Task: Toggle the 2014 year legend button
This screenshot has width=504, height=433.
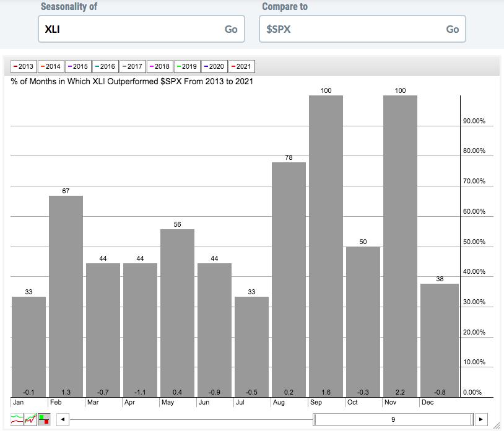Action: 50,66
